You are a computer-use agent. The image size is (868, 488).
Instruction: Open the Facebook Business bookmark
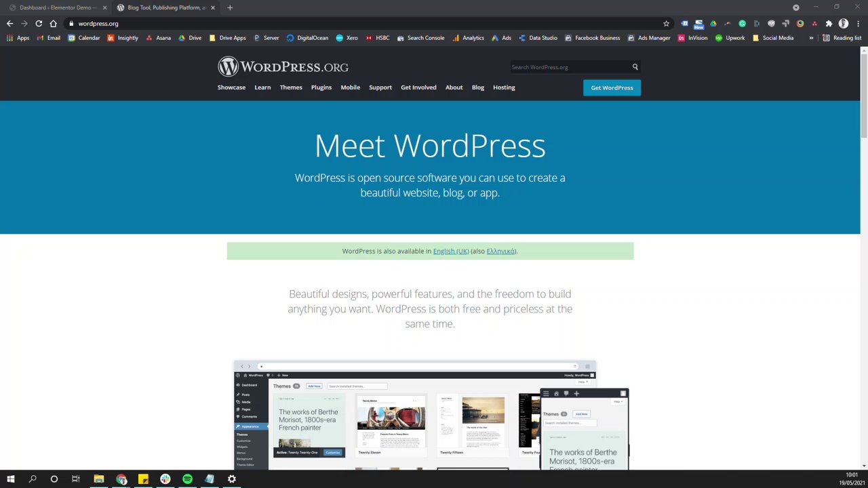592,38
